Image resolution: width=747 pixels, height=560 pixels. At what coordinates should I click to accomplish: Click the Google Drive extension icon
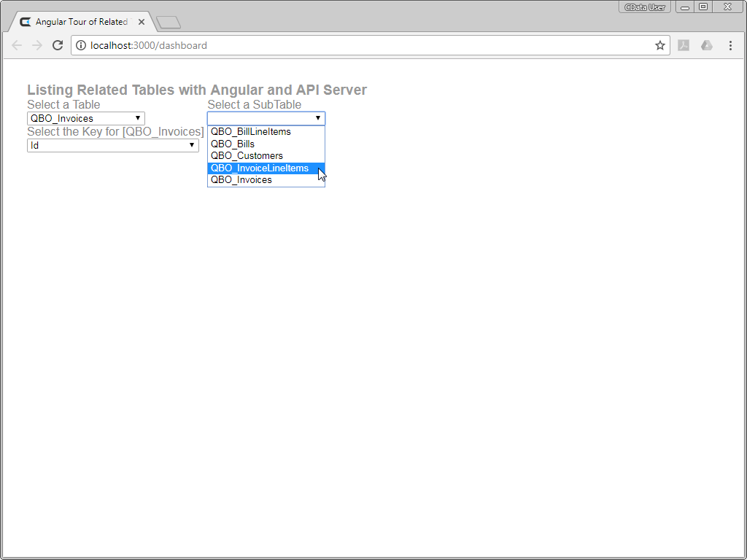(707, 45)
